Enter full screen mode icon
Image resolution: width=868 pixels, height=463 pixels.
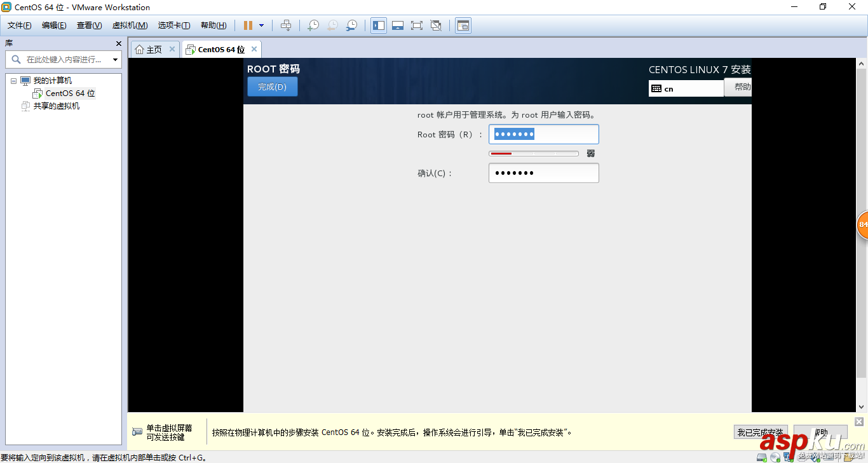(417, 25)
